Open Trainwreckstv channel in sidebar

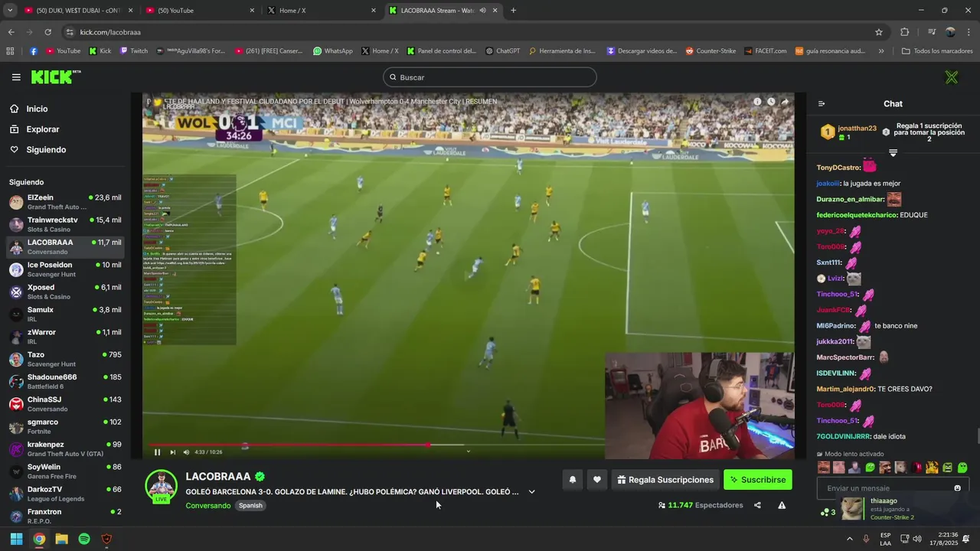click(x=65, y=224)
